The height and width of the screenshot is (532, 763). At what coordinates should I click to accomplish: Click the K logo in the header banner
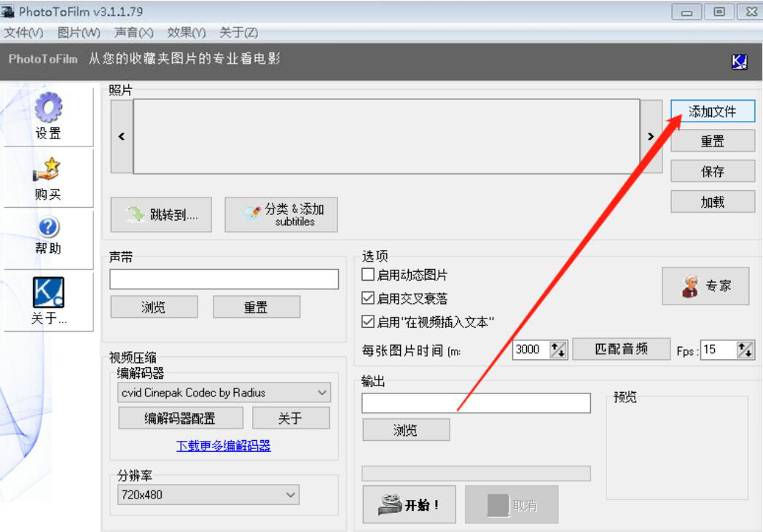coord(739,61)
